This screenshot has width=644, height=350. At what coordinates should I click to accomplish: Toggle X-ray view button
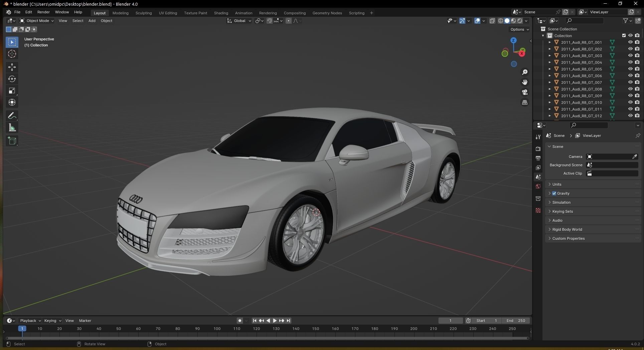[492, 21]
